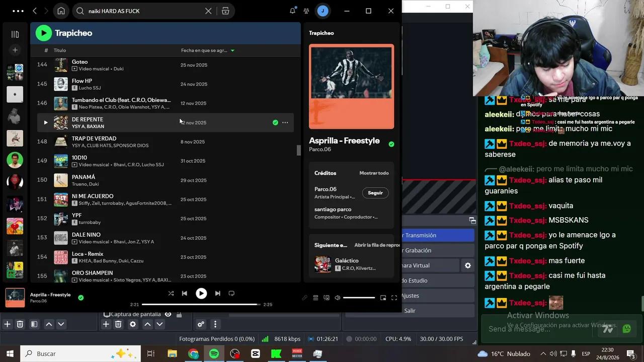Image resolution: width=644 pixels, height=362 pixels.
Task: Open 'Abrir la fila de reproducción' link
Action: point(377,245)
